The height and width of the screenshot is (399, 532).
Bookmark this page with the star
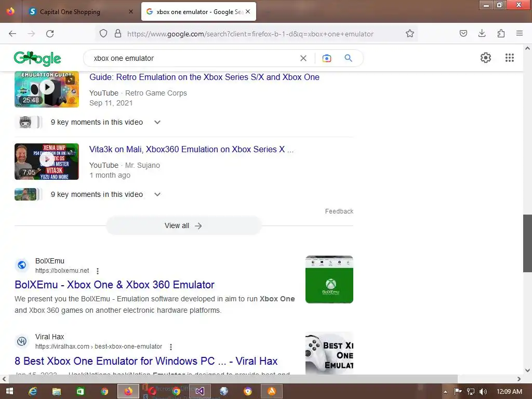coord(410,34)
